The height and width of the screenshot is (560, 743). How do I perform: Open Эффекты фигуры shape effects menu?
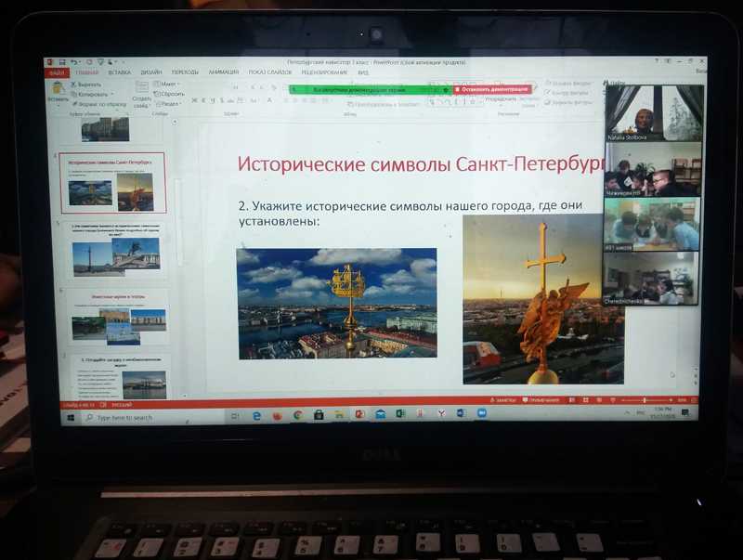[x=569, y=102]
